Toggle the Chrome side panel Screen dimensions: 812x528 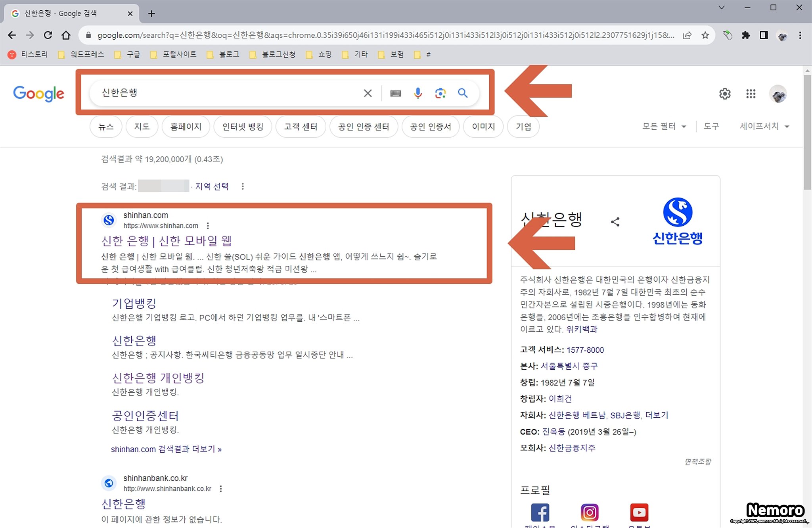(764, 35)
